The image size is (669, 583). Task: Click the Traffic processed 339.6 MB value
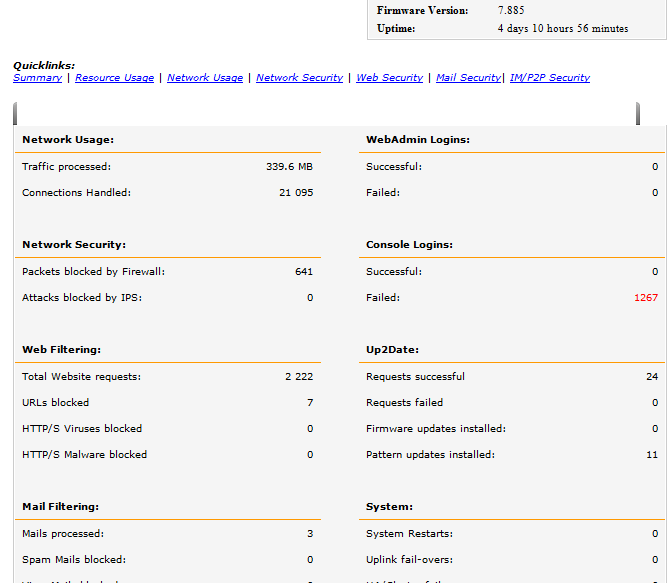(x=289, y=167)
